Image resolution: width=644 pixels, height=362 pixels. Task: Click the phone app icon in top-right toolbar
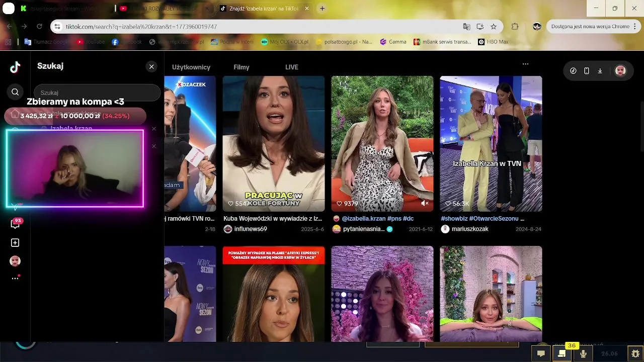click(x=587, y=71)
